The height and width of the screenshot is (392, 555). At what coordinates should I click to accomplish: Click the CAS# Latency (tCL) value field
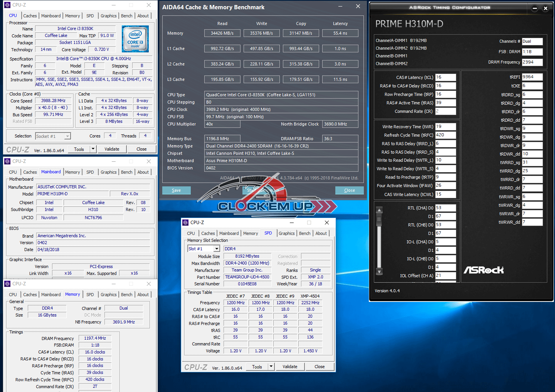tap(445, 77)
